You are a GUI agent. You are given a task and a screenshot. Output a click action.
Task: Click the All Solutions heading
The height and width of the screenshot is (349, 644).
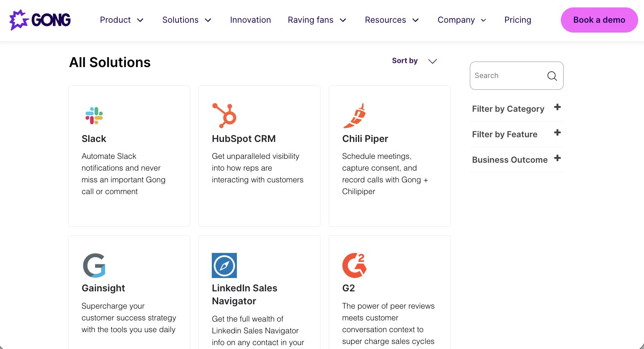pyautogui.click(x=110, y=62)
